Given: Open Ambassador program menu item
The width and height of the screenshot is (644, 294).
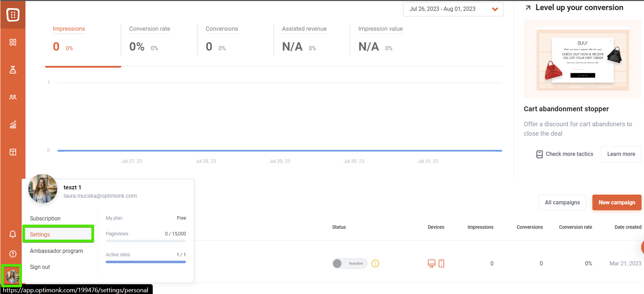Looking at the screenshot, I should click(56, 251).
